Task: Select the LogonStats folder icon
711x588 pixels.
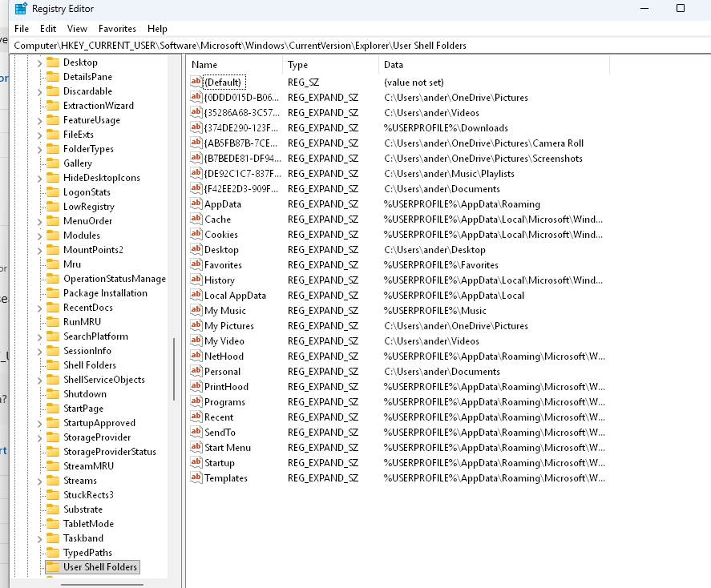Action: pyautogui.click(x=53, y=192)
